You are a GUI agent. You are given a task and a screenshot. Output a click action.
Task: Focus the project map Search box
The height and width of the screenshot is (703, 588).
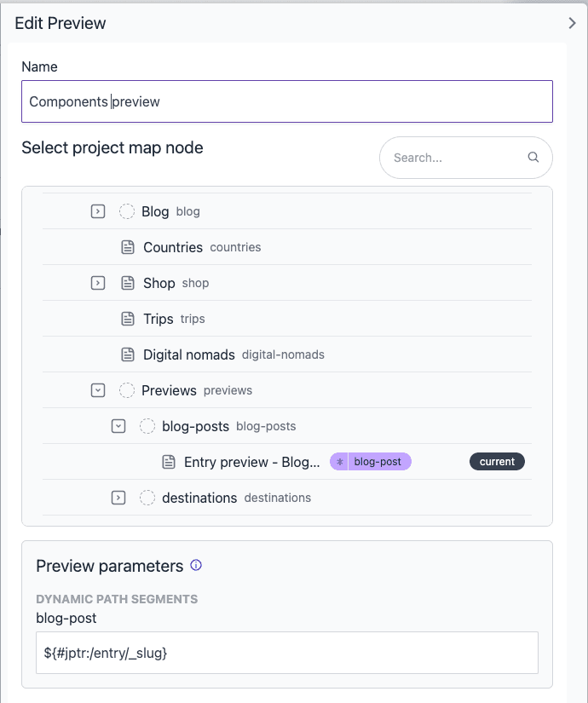pyautogui.click(x=455, y=158)
